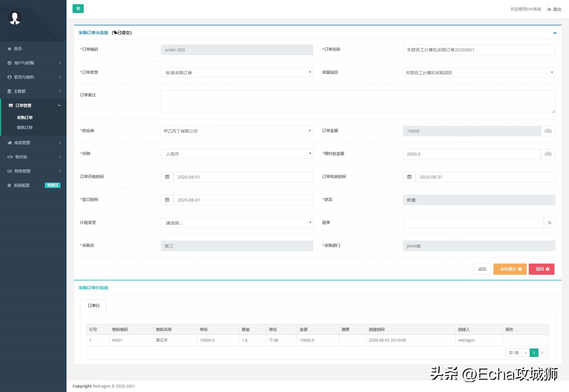
Task: Click the 系统配置 gear icon
Action: click(9, 185)
